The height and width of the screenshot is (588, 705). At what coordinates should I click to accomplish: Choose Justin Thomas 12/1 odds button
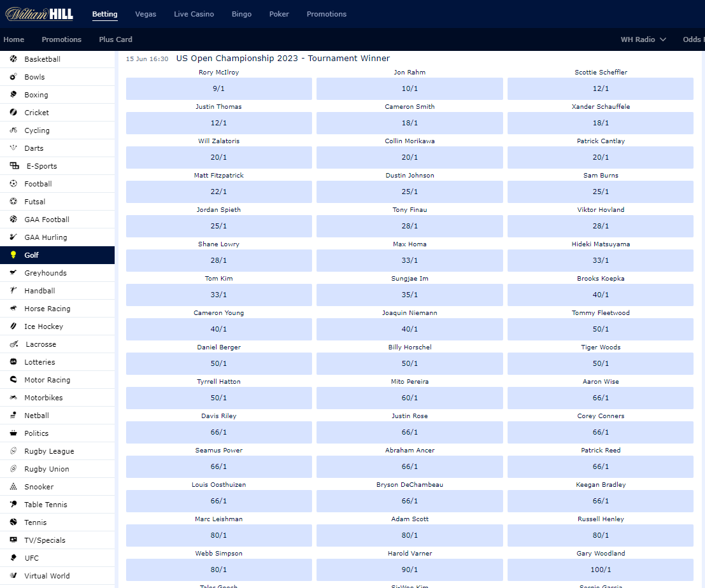click(218, 123)
